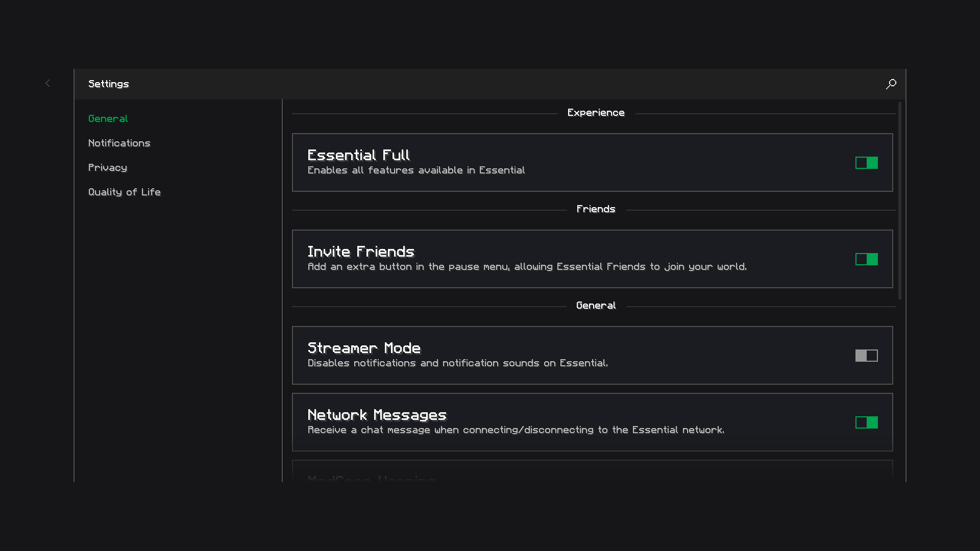Toggle Invite Friends feature on/off
980x551 pixels.
click(866, 259)
